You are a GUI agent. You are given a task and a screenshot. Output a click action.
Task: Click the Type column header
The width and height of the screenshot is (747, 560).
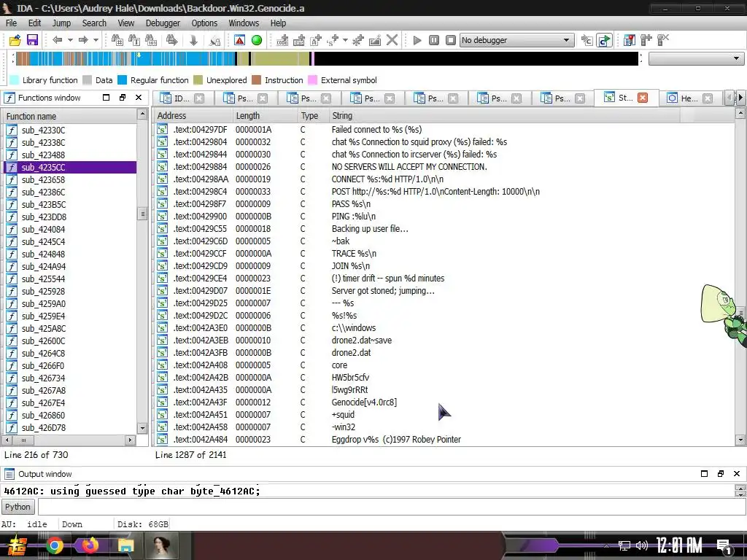[313, 115]
